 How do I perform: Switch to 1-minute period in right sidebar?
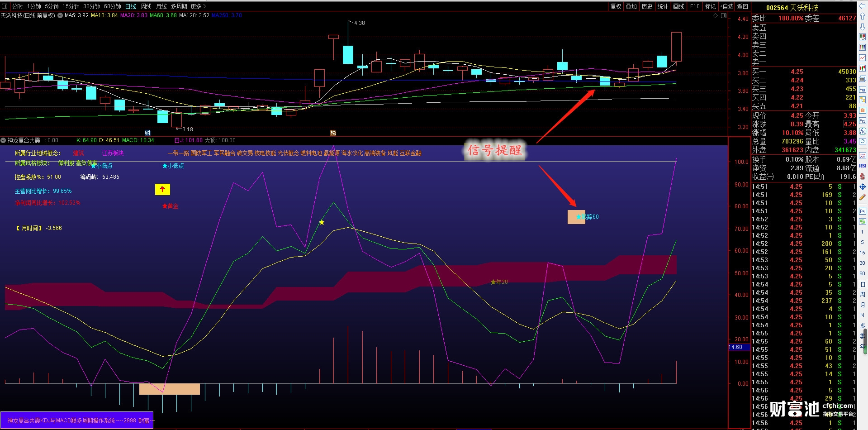[862, 232]
